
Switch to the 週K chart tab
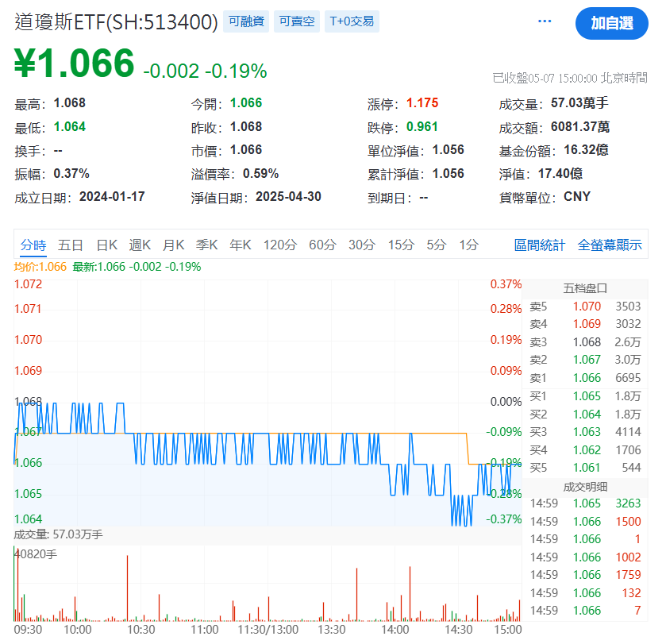pyautogui.click(x=140, y=245)
